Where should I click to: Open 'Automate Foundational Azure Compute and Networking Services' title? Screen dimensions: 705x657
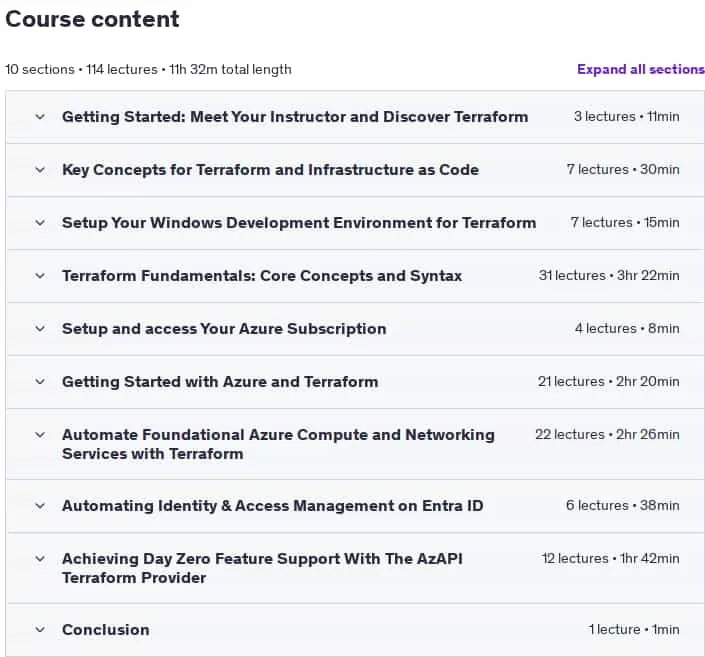(x=278, y=444)
